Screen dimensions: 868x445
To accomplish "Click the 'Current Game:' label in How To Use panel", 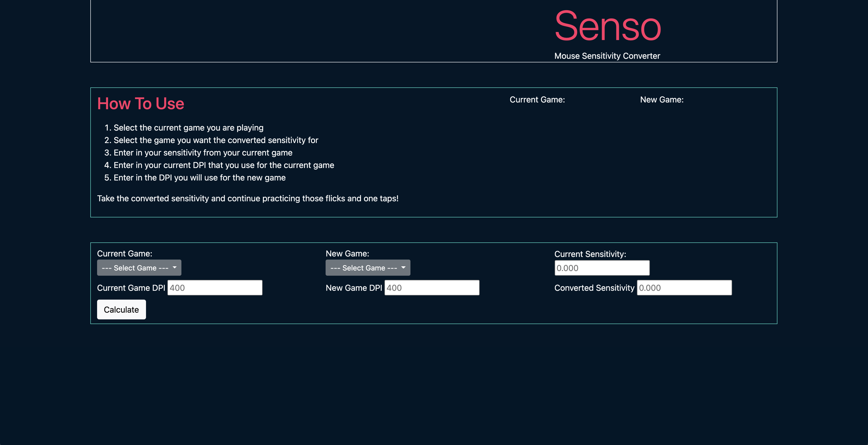I will pos(537,100).
